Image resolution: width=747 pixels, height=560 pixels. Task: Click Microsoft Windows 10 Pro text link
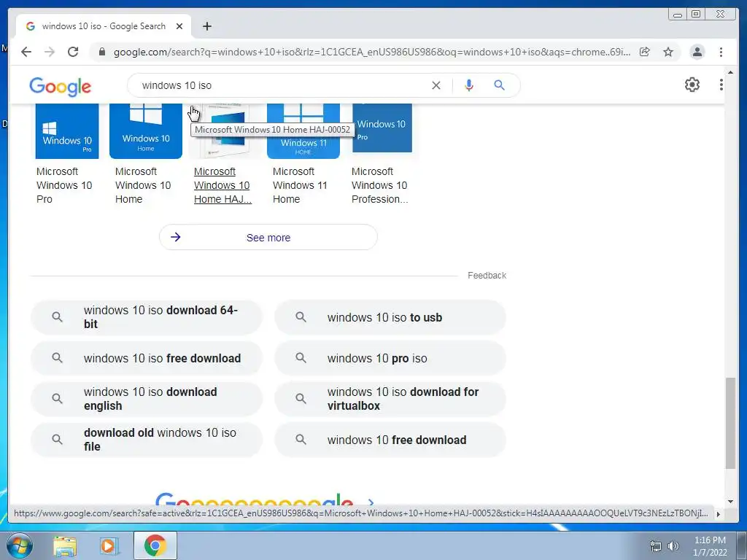point(64,185)
